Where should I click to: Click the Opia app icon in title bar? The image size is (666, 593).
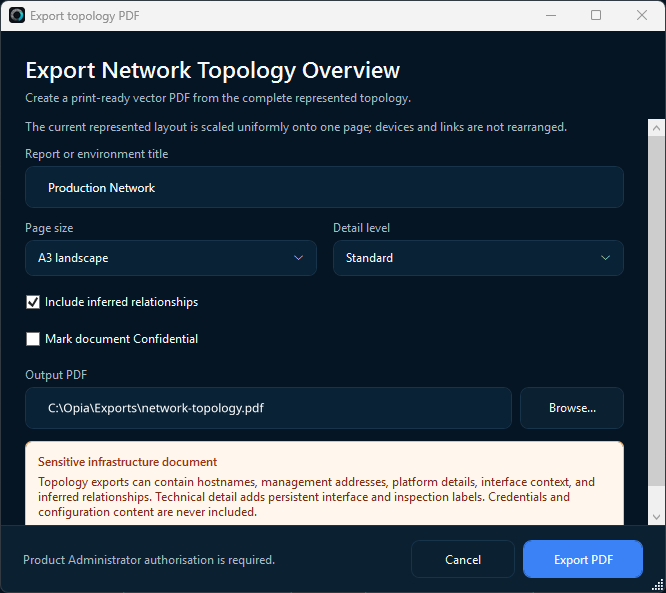(x=17, y=15)
